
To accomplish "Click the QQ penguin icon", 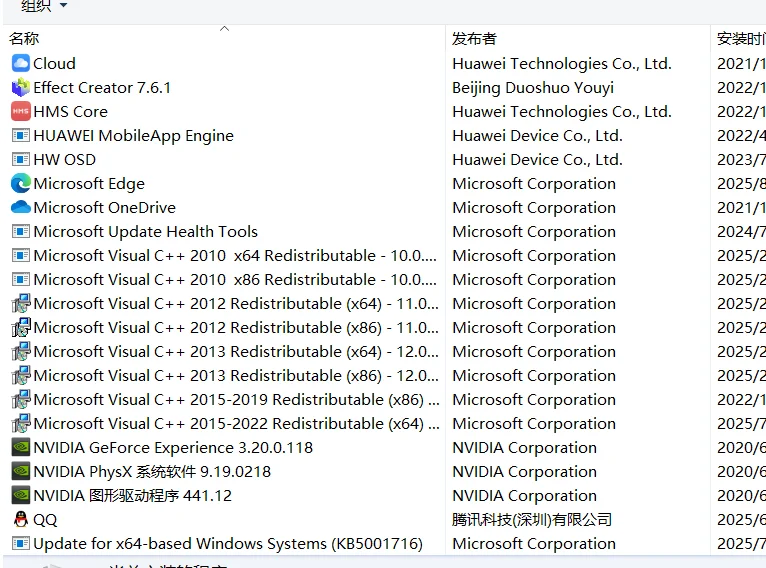I will coord(20,519).
